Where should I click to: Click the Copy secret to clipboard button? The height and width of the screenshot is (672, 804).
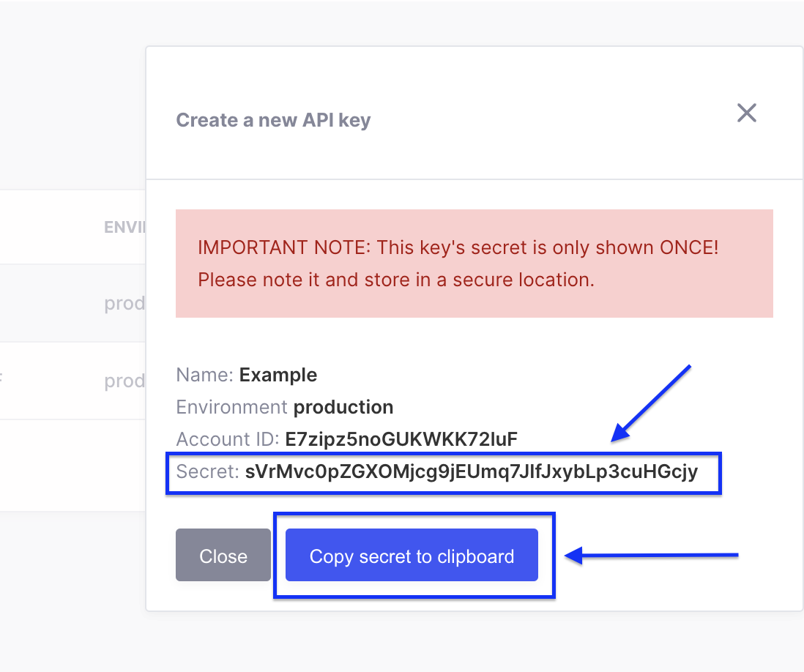coord(412,556)
